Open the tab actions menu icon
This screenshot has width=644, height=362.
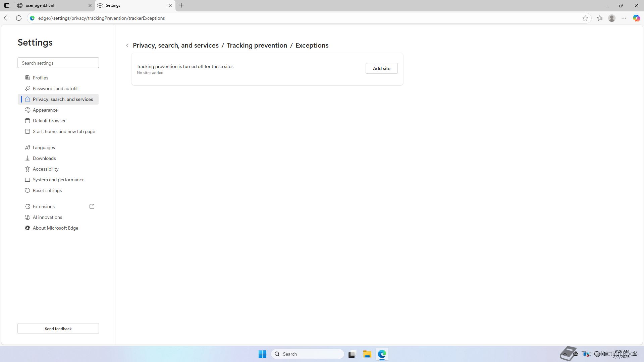click(x=7, y=5)
